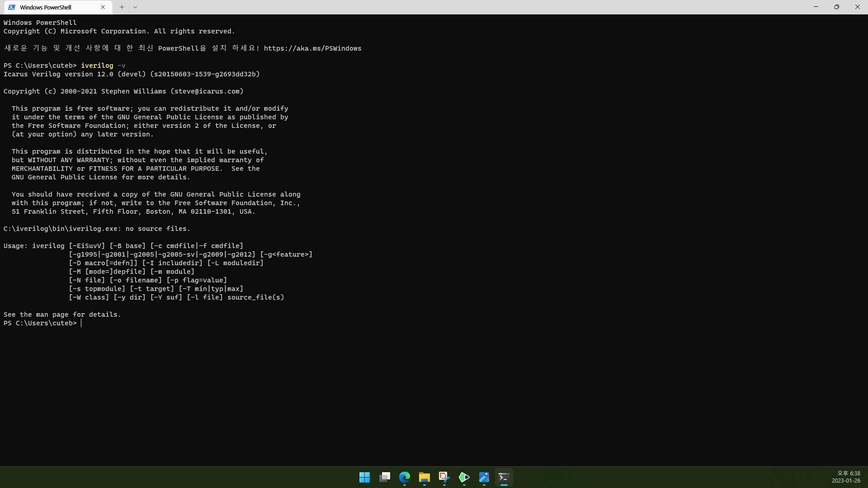The image size is (868, 488).
Task: Click the 'Usage: iverilog' line
Action: point(123,246)
